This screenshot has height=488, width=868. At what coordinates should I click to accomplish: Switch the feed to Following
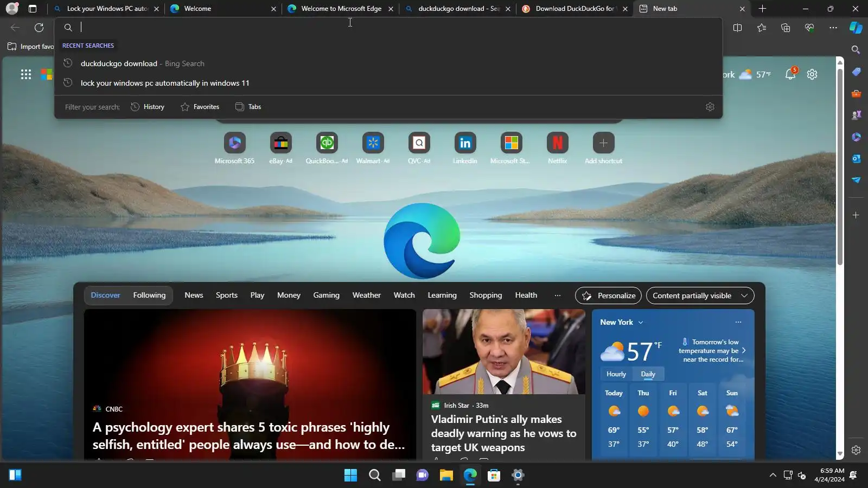point(149,296)
